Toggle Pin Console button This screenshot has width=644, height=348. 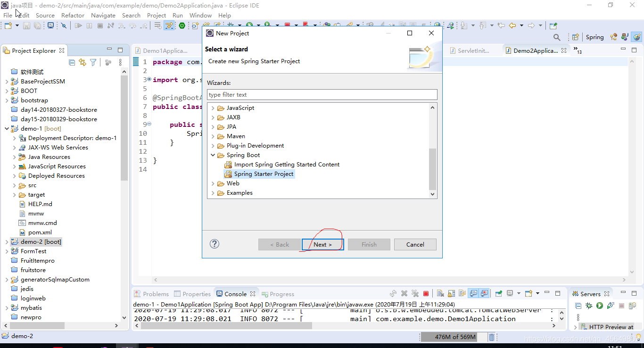click(x=499, y=294)
